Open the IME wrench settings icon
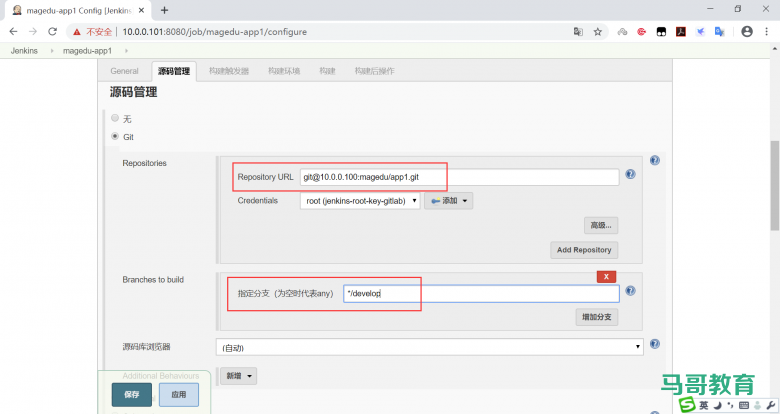Screen dimensions: 780x414 click(771, 406)
